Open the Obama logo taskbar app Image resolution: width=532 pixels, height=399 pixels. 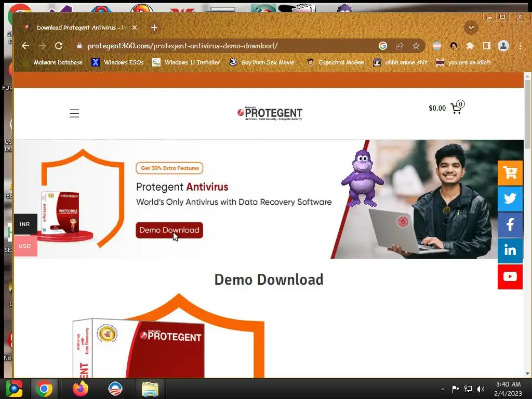[115, 389]
